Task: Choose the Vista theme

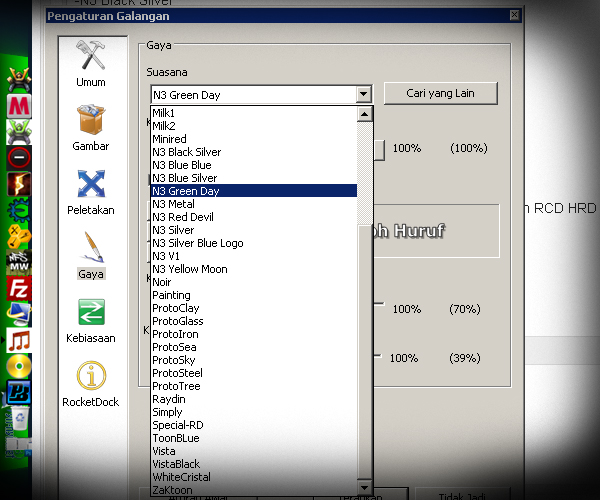Action: (254, 451)
